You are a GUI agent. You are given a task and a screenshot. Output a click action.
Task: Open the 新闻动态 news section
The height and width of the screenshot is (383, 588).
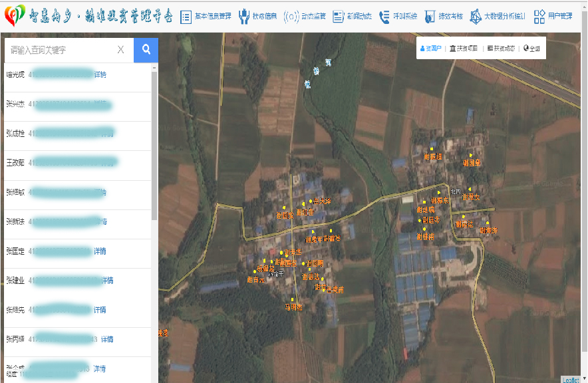(x=352, y=16)
